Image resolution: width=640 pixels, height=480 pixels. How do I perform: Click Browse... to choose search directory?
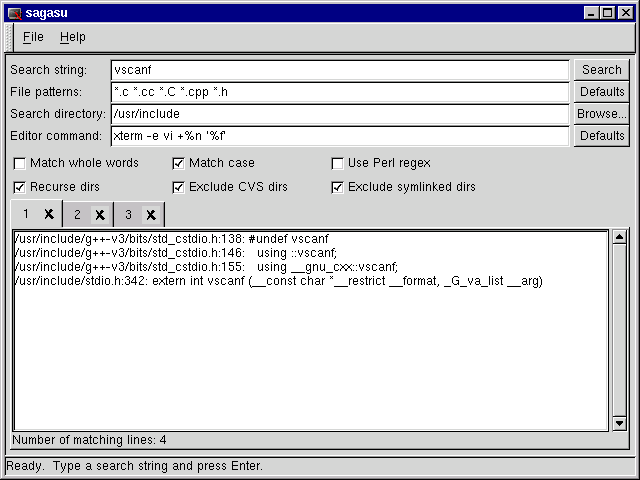[601, 114]
